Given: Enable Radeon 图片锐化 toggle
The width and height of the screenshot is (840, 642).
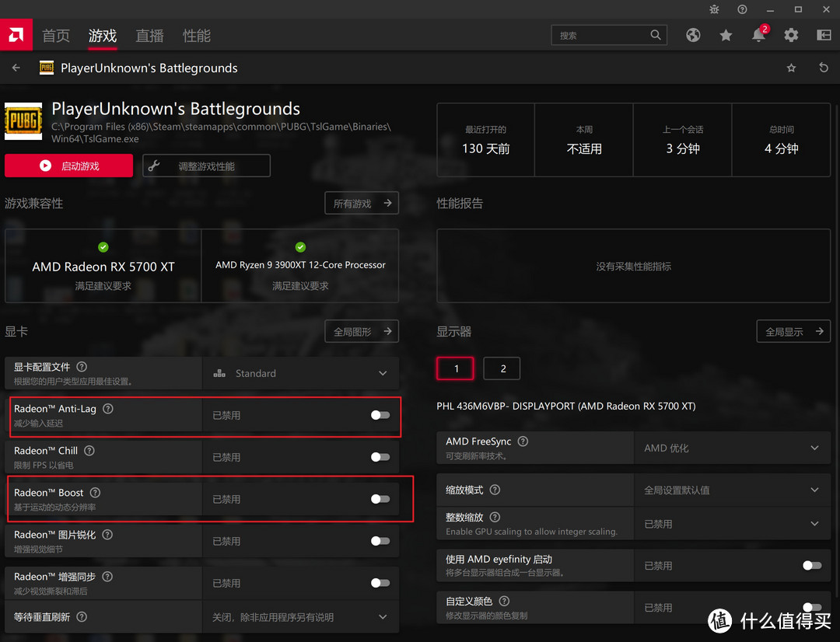Looking at the screenshot, I should pyautogui.click(x=380, y=541).
